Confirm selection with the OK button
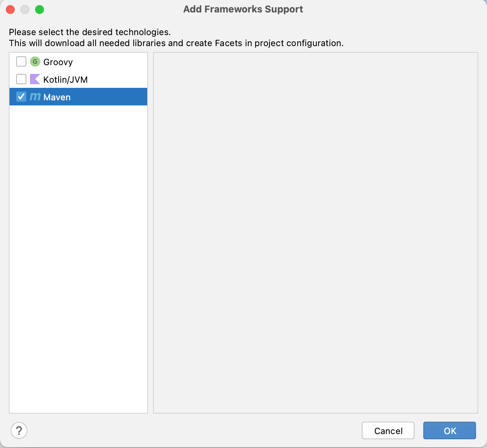 (449, 431)
